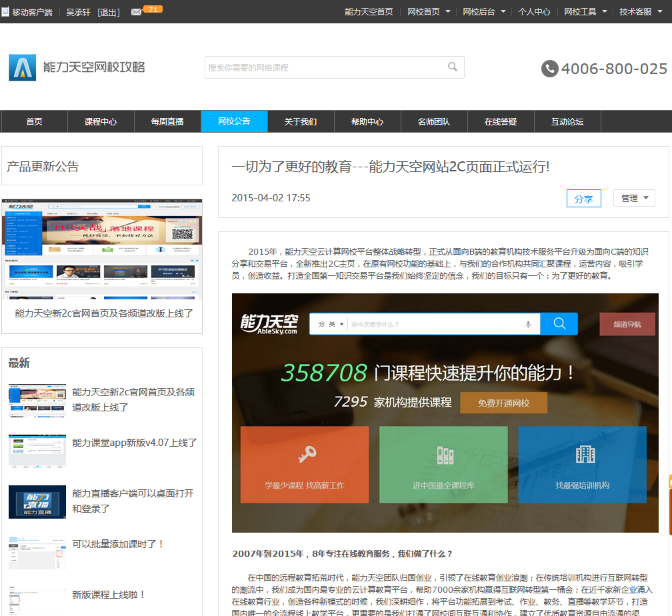Open the 每周直播 navigation tab

click(x=167, y=121)
